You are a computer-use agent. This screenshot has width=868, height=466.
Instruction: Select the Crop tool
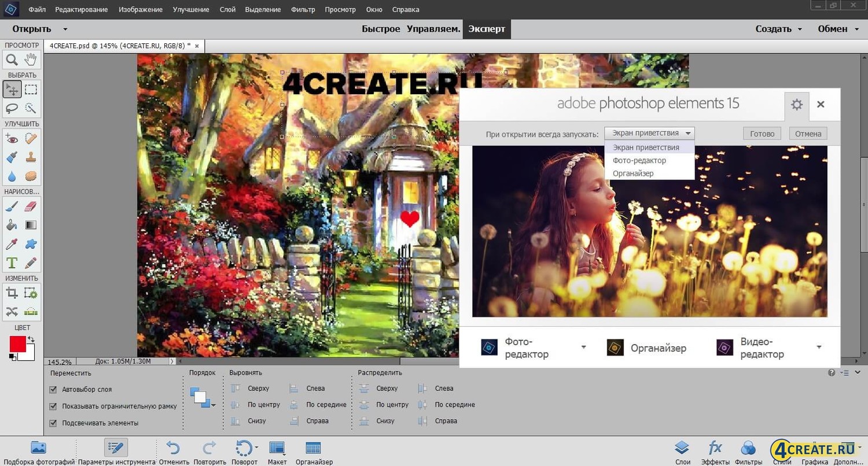click(12, 293)
